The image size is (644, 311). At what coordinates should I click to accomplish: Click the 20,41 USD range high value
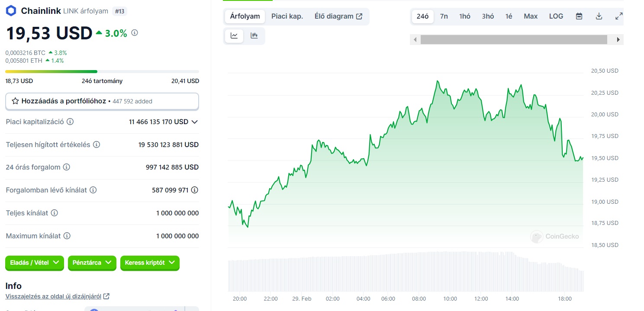tap(185, 81)
